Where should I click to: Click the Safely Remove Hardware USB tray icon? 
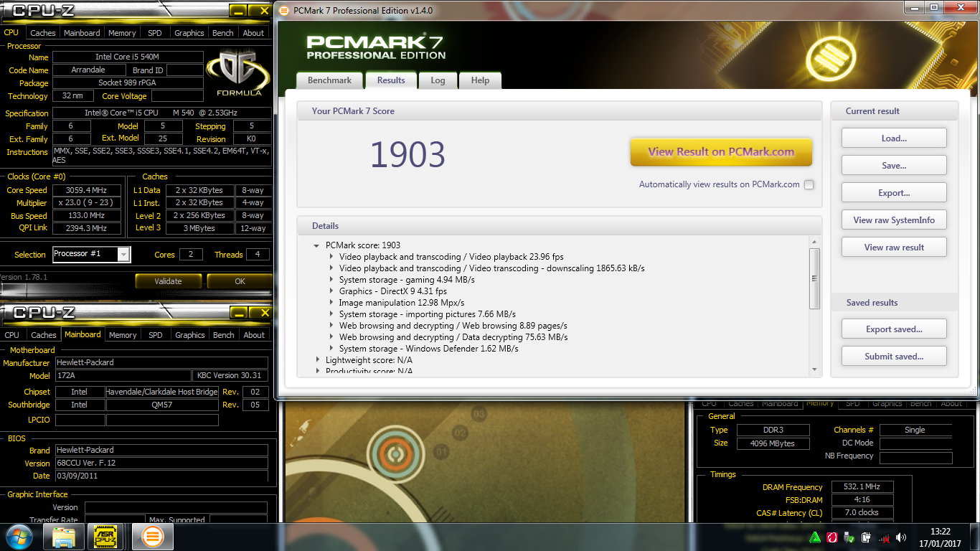(x=849, y=537)
